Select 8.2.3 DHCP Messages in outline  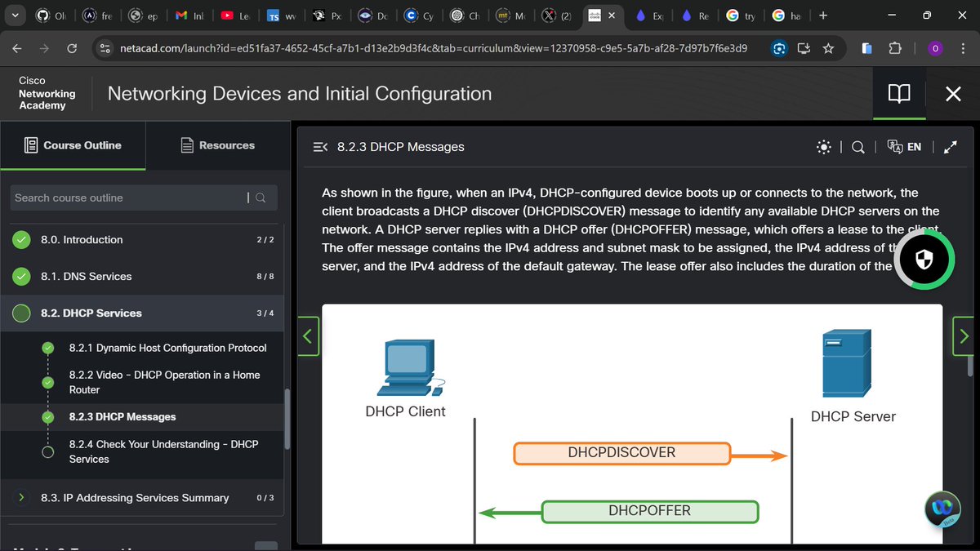point(122,416)
